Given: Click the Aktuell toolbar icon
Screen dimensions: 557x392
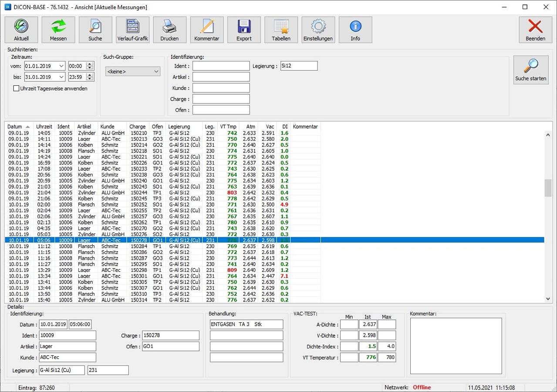Looking at the screenshot, I should 21,30.
